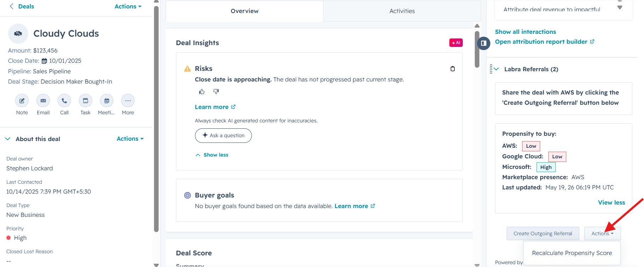Toggle the sidebar collapse panel icon
The width and height of the screenshot is (644, 267).
pos(484,43)
